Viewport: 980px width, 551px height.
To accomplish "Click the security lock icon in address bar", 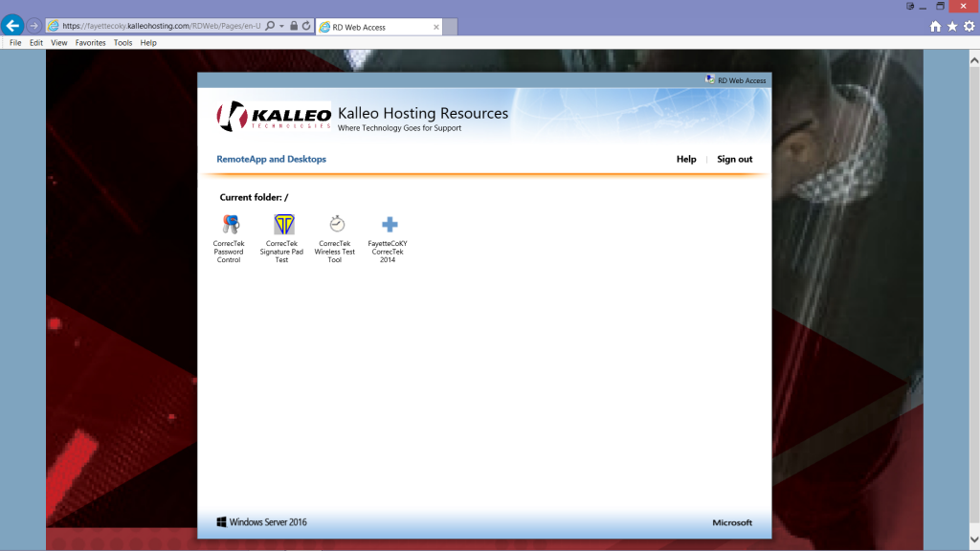I will (x=294, y=26).
